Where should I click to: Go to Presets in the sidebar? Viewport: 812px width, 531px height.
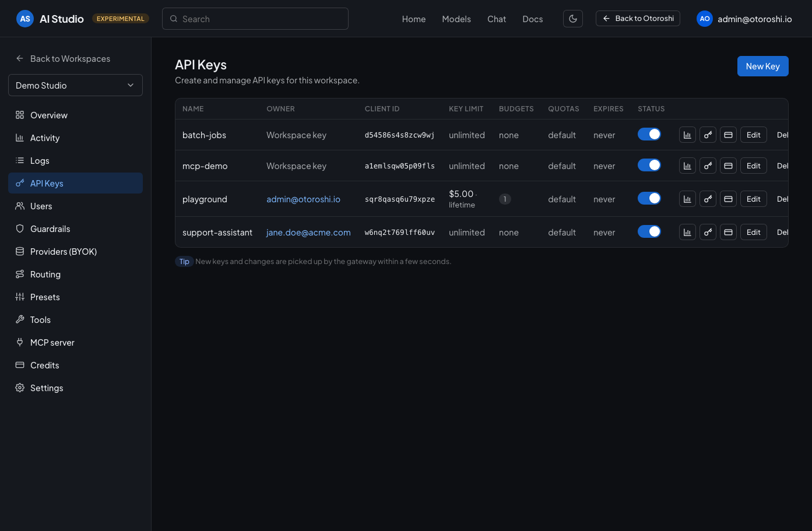[75, 297]
